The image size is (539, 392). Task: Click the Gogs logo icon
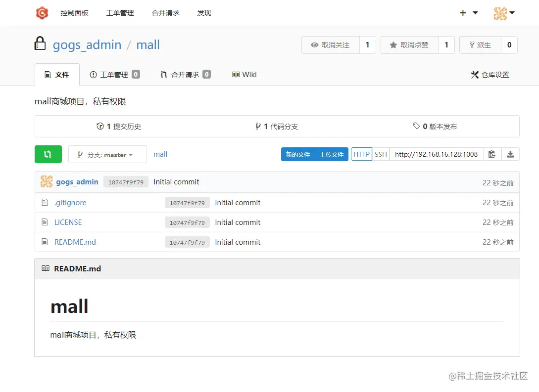click(x=42, y=13)
